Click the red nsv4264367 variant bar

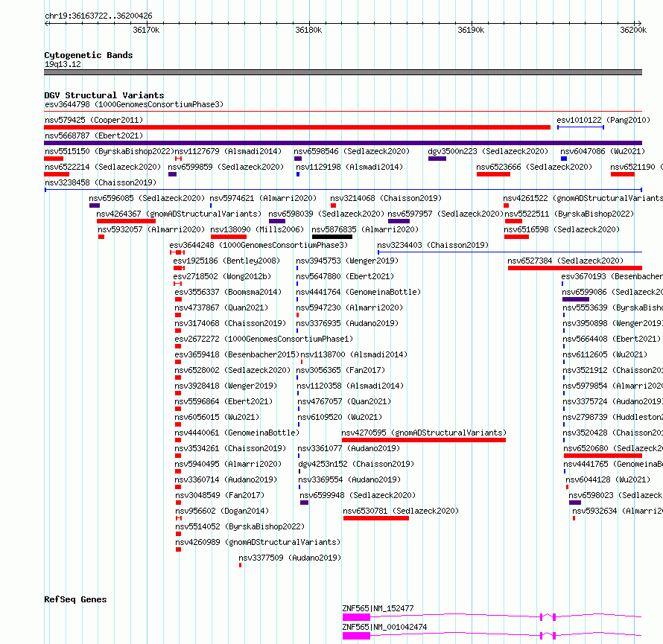pyautogui.click(x=126, y=221)
